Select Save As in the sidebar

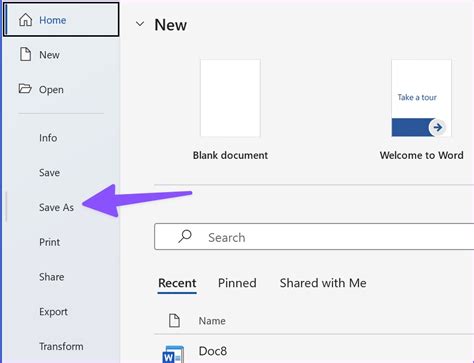[x=56, y=207]
